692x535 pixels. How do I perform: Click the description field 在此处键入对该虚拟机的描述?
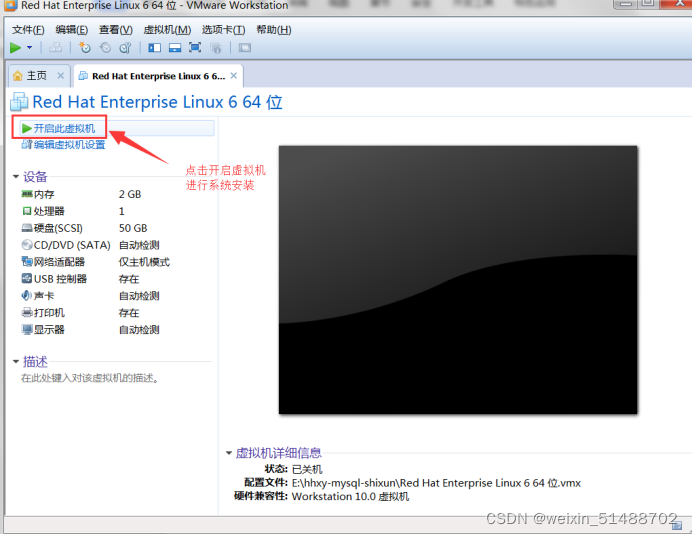pos(90,378)
